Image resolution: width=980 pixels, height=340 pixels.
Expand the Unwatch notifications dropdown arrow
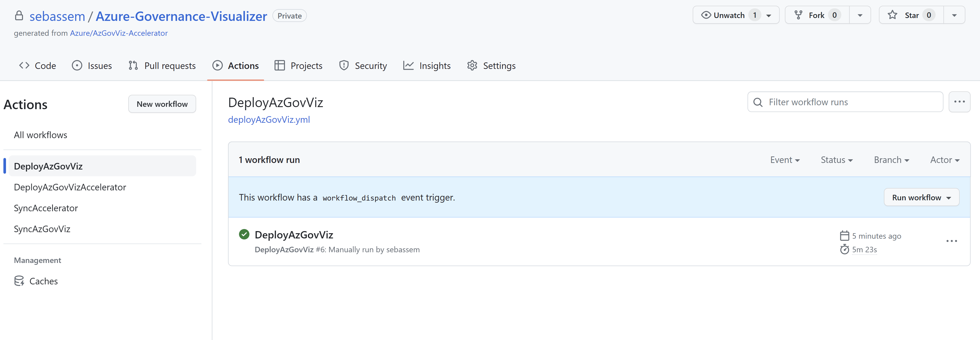click(x=768, y=16)
